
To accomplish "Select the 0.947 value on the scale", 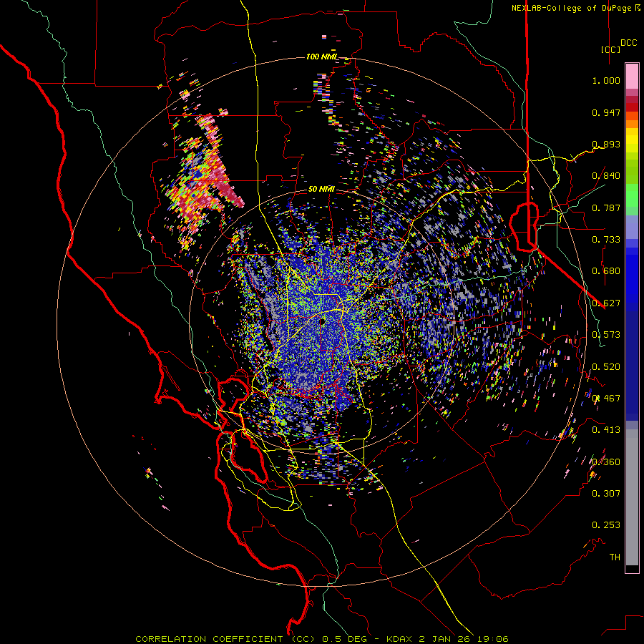I will coord(606,112).
